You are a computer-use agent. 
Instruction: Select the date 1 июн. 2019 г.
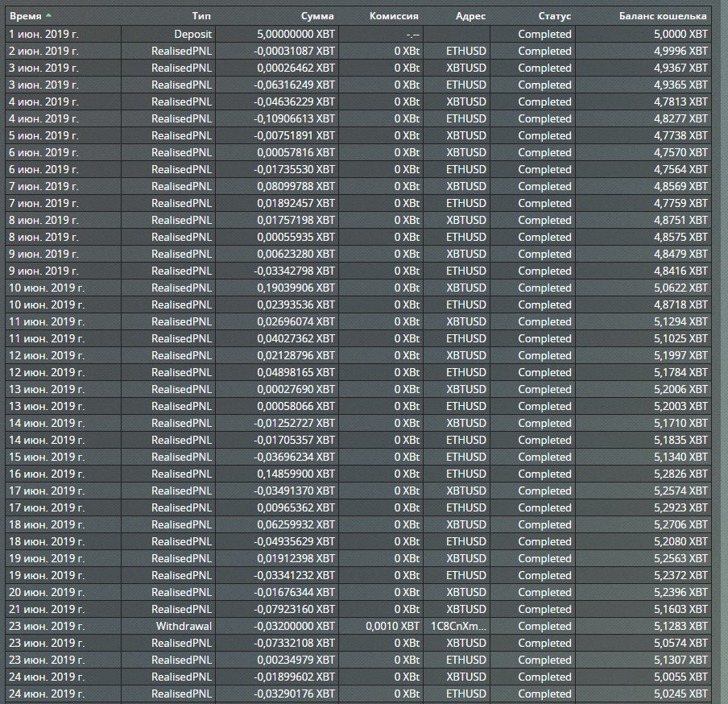click(x=43, y=34)
